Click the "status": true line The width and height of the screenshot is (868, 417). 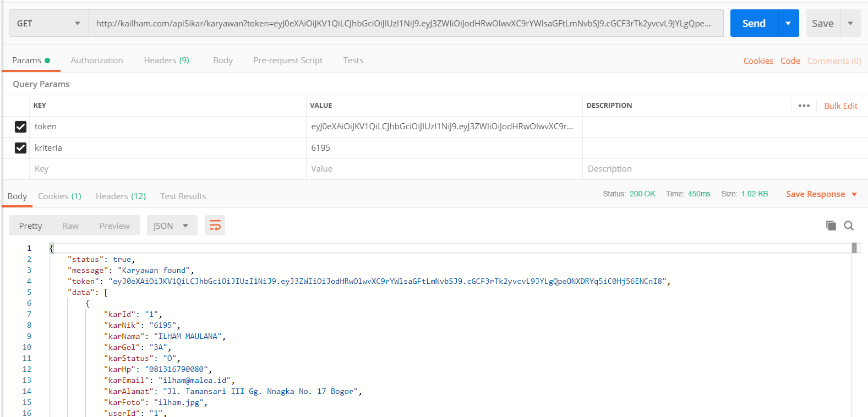[101, 260]
